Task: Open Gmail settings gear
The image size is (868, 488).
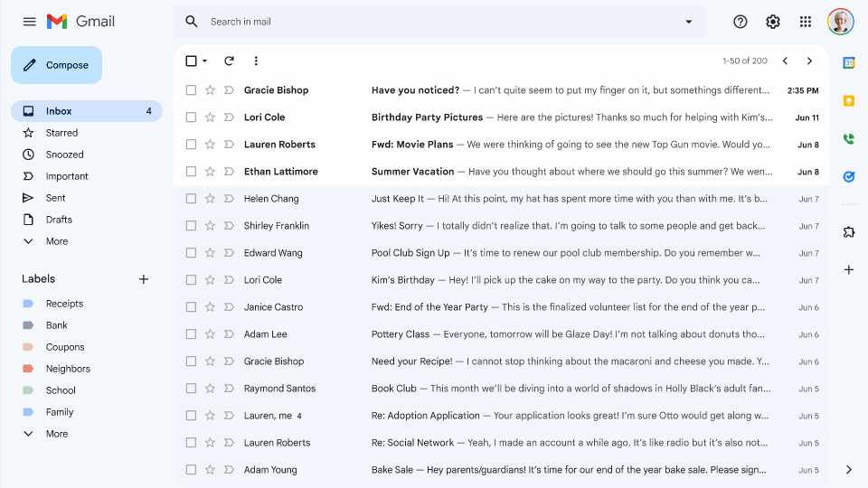Action: point(772,22)
